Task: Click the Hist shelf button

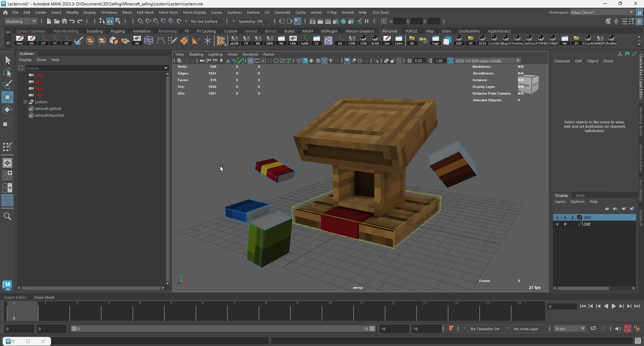Action: 20,40
